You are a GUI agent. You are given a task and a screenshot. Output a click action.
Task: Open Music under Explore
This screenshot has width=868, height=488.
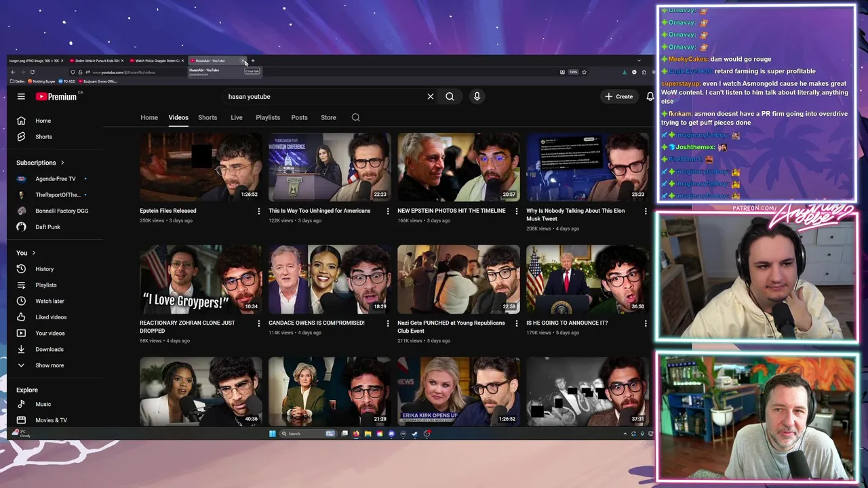click(43, 405)
